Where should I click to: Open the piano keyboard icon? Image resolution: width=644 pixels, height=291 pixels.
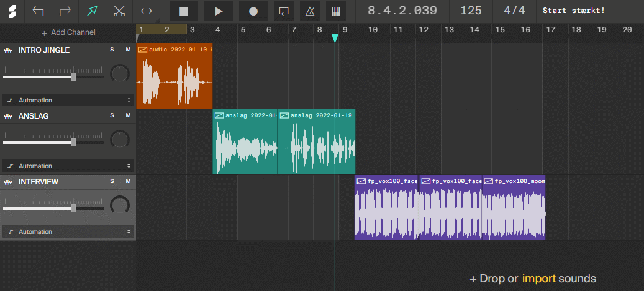336,11
